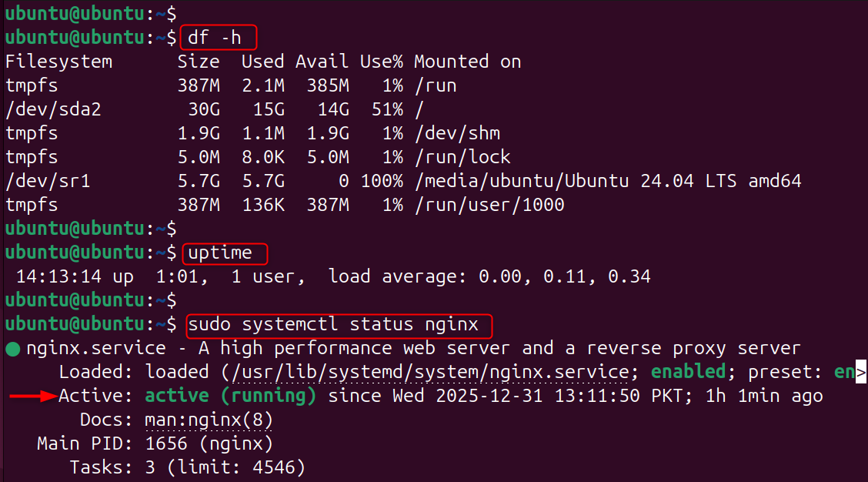
Task: Click the highlighted uptime command
Action: [x=225, y=253]
